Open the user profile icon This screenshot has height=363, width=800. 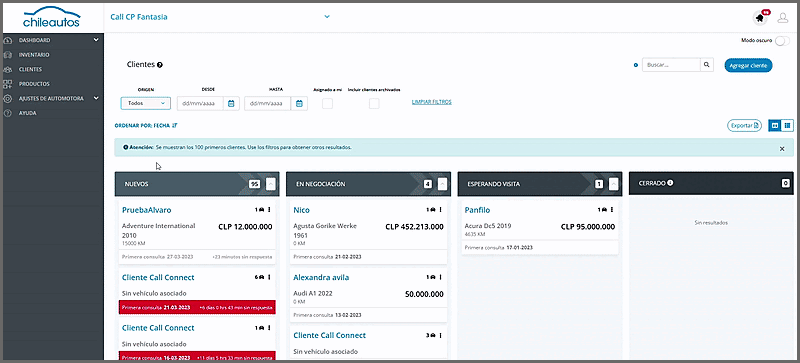(x=783, y=18)
